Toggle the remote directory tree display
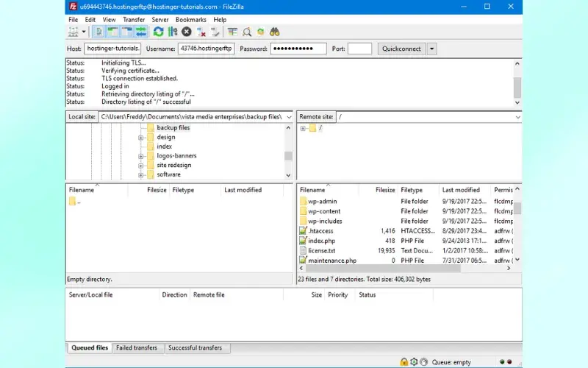The height and width of the screenshot is (368, 588). click(126, 32)
